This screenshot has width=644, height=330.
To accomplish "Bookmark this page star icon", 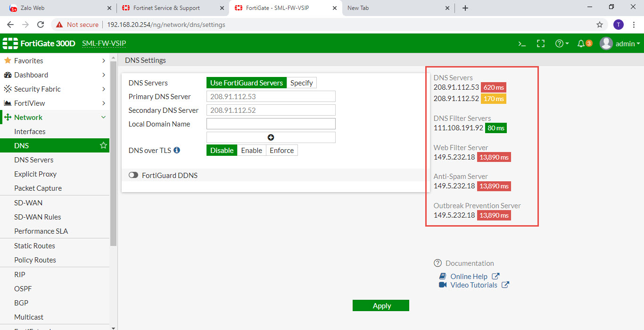I will (x=600, y=25).
